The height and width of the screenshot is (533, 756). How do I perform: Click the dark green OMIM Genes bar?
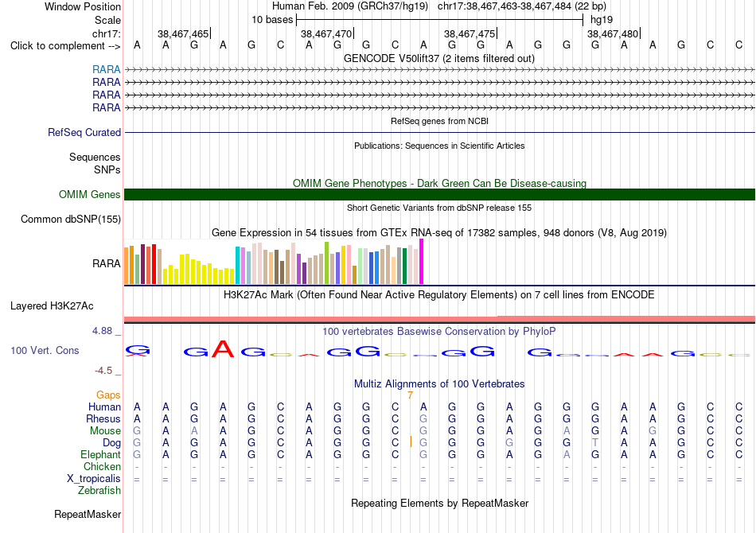(x=439, y=194)
